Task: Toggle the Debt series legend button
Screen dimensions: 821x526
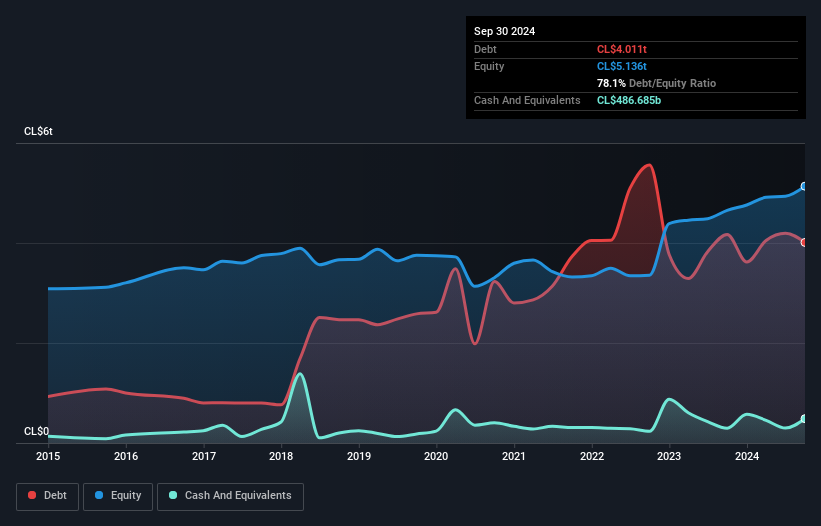Action: [48, 496]
